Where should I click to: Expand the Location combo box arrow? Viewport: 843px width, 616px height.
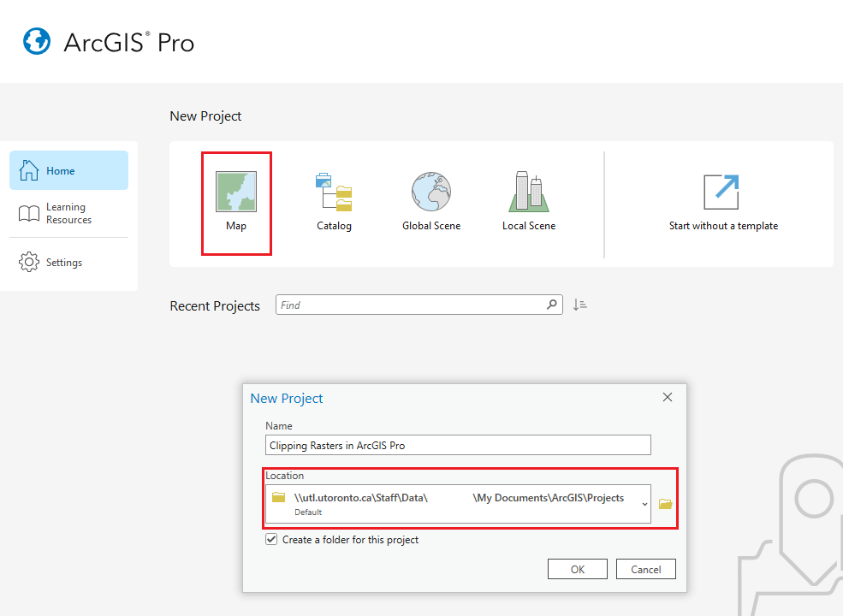coord(646,504)
